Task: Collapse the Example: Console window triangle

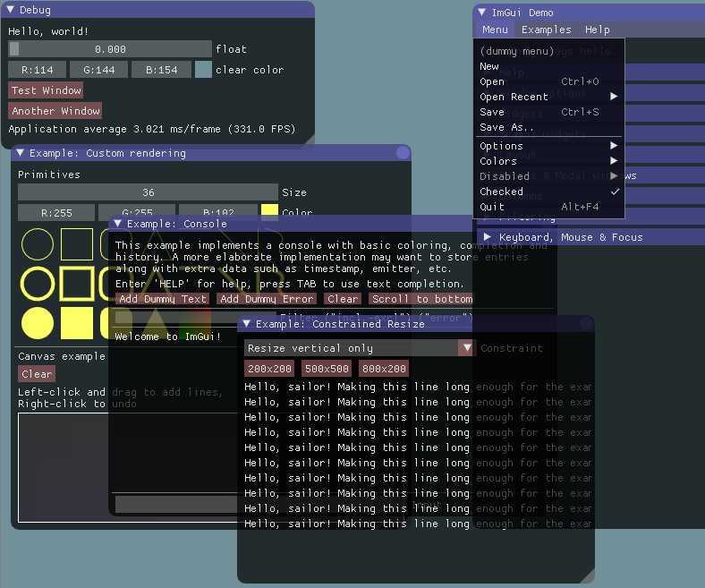Action: (x=118, y=223)
